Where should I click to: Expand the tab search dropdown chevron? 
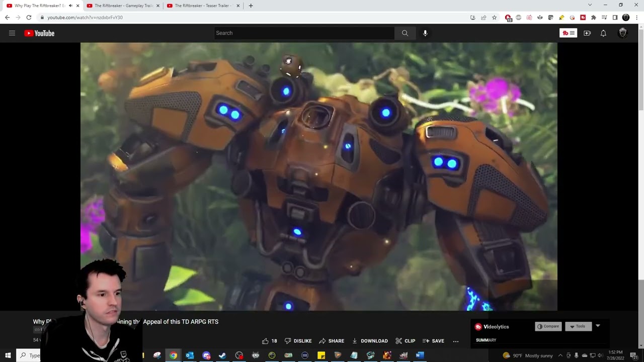(x=590, y=5)
